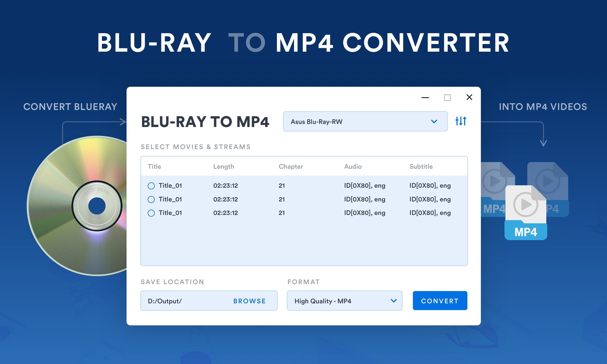Click the Subtitle column header
The width and height of the screenshot is (607, 364).
click(x=421, y=166)
